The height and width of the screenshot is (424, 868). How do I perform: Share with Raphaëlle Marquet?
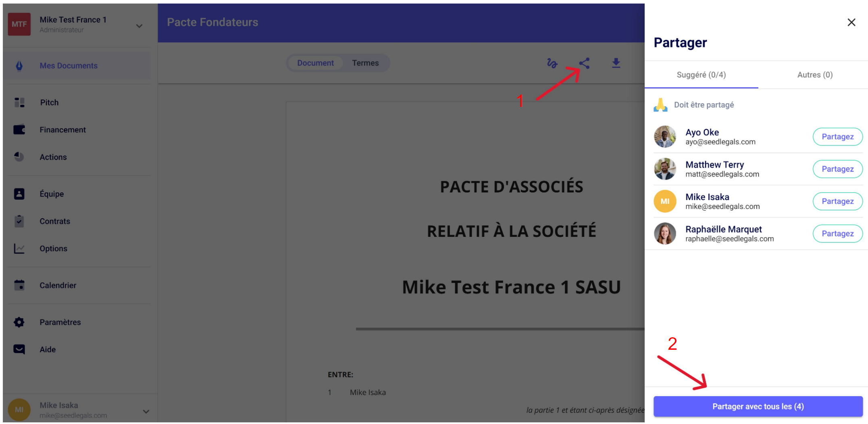coord(837,234)
